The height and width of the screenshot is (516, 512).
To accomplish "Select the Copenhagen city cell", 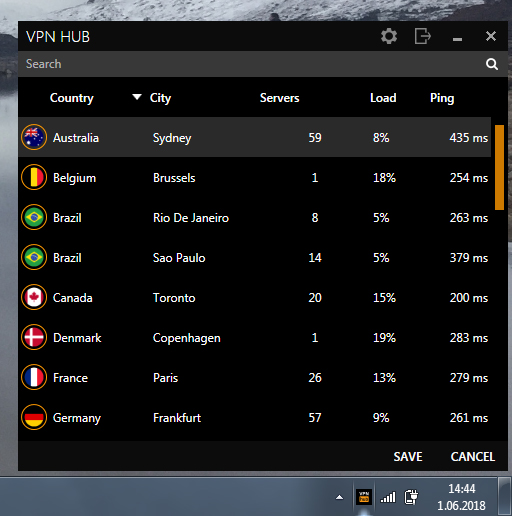I will (187, 338).
